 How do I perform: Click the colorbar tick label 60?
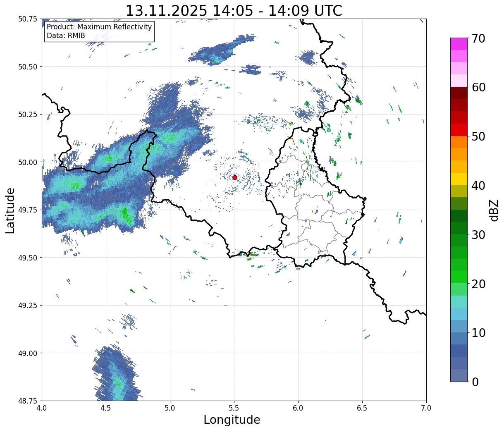[478, 87]
